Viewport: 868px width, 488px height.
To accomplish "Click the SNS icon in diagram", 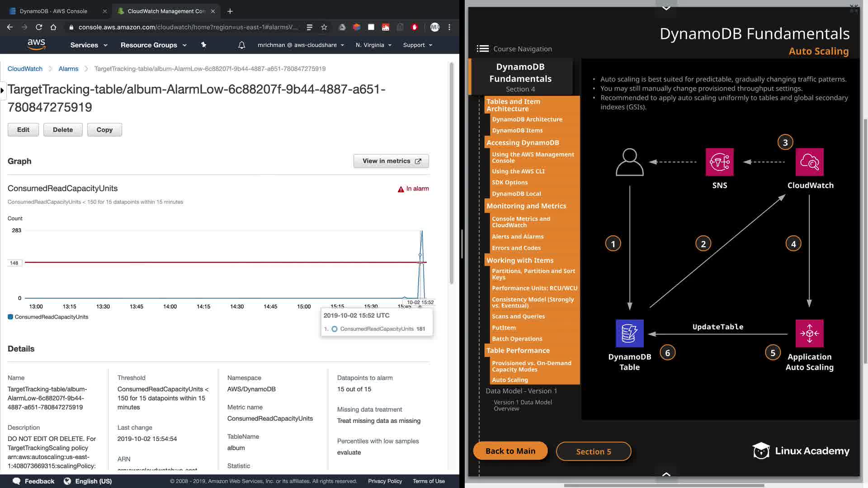I will tap(719, 162).
